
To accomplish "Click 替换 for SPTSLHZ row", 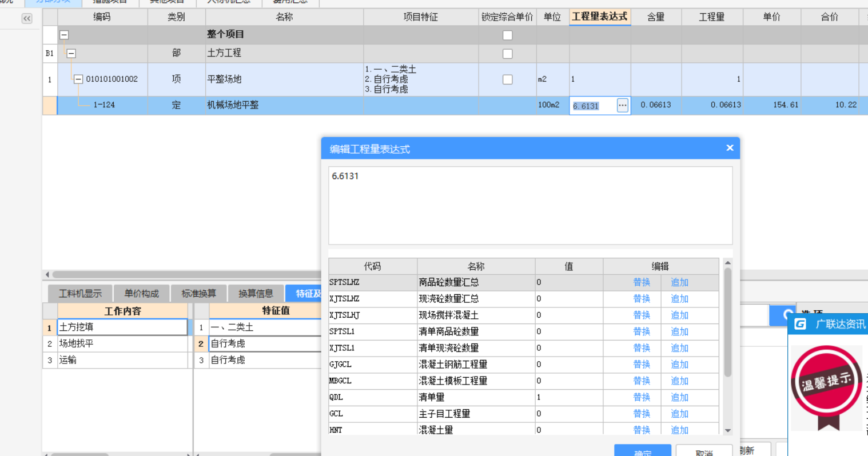I will pos(642,282).
